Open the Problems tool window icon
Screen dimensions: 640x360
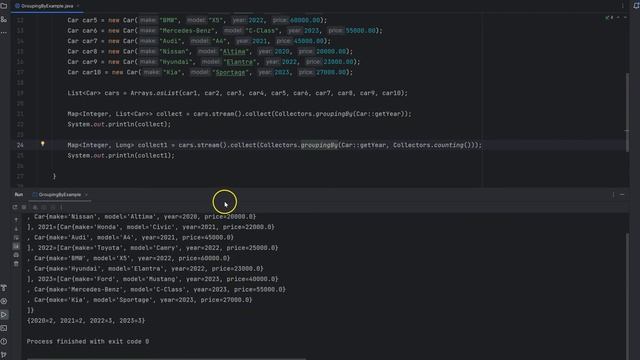[x=4, y=342]
